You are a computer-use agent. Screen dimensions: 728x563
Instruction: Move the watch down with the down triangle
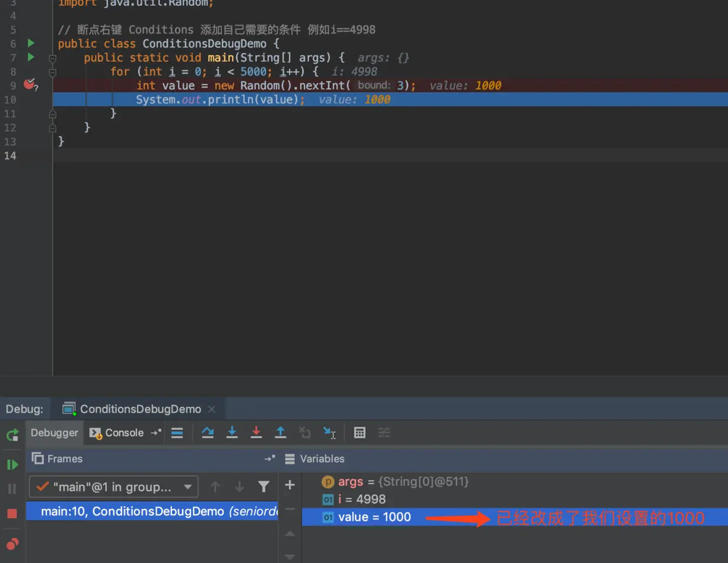pos(289,556)
